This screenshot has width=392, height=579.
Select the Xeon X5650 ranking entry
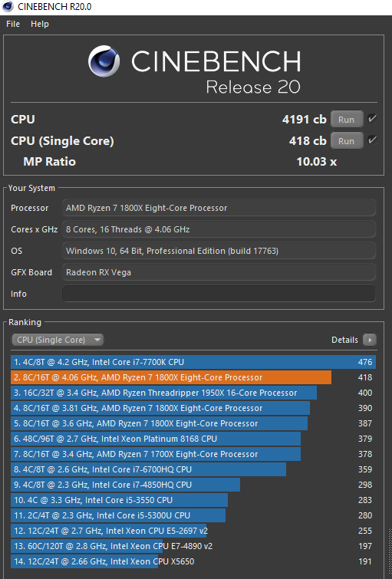(x=193, y=561)
